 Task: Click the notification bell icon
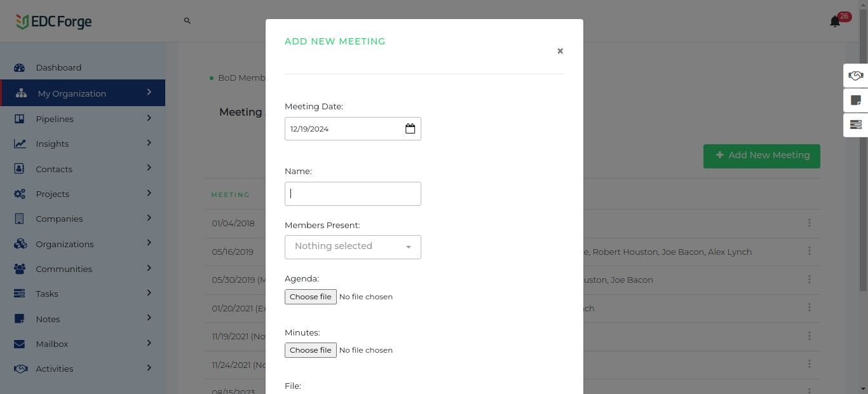click(x=835, y=22)
